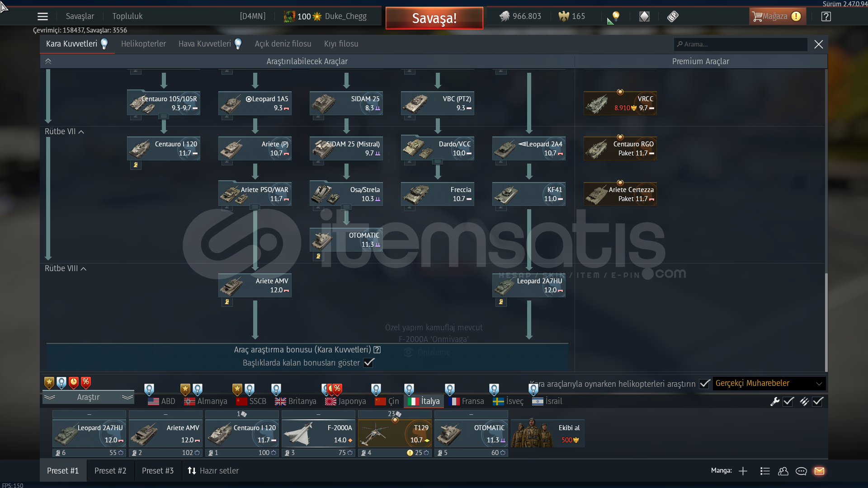868x488 pixels.
Task: Collapse the research tree with top-left chevron
Action: point(48,61)
